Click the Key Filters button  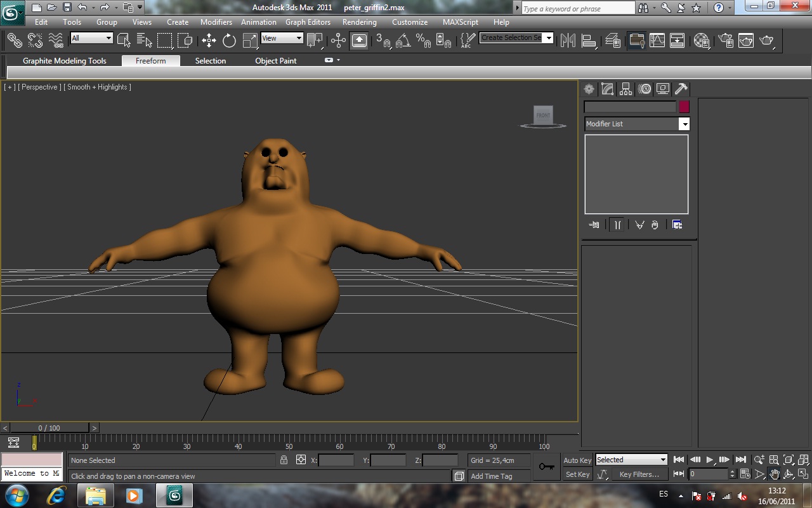point(639,474)
